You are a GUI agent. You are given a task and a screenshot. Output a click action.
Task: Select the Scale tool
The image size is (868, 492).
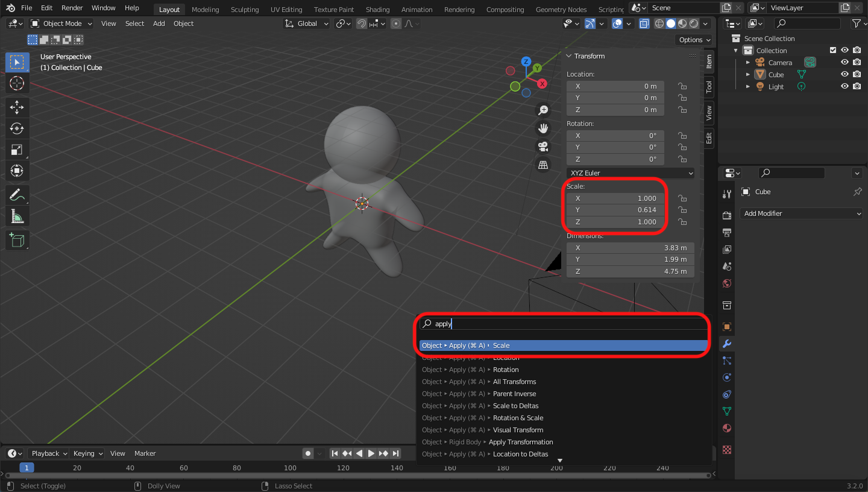click(x=17, y=150)
